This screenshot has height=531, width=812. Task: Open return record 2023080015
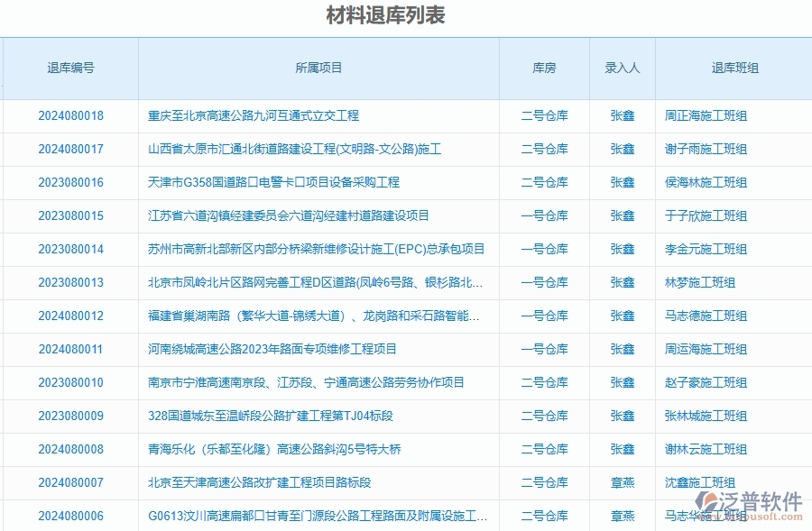[70, 215]
